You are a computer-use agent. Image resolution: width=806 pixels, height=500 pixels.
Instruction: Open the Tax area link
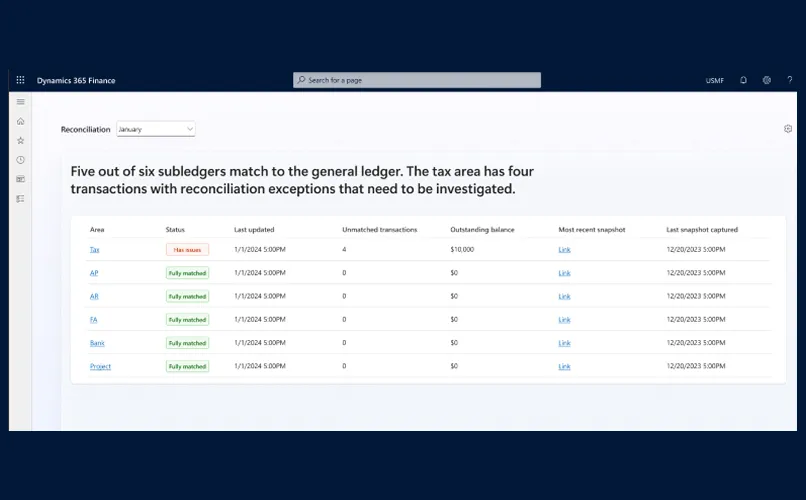[x=95, y=250]
